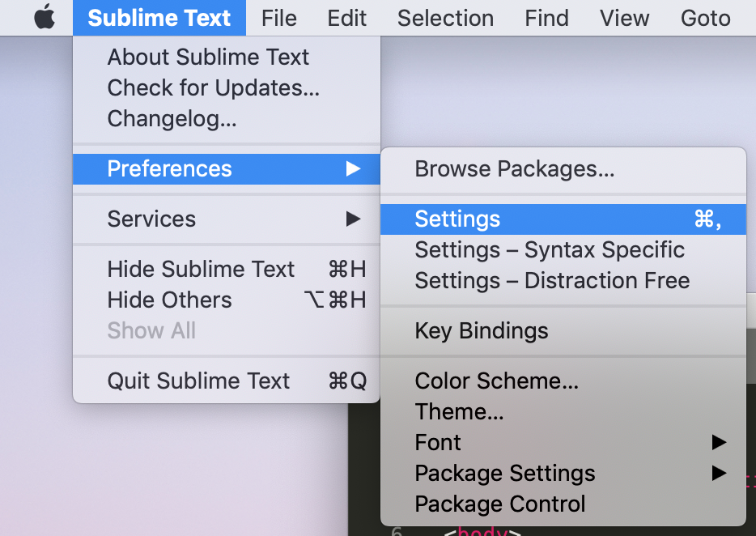Select Hide Others
The image size is (756, 536).
point(169,300)
